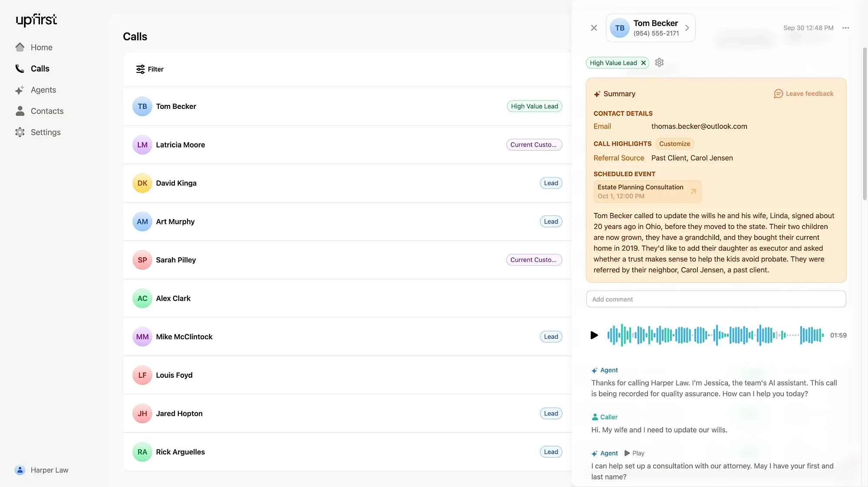Open Louis Foyd call row
The width and height of the screenshot is (868, 487).
coord(347,375)
